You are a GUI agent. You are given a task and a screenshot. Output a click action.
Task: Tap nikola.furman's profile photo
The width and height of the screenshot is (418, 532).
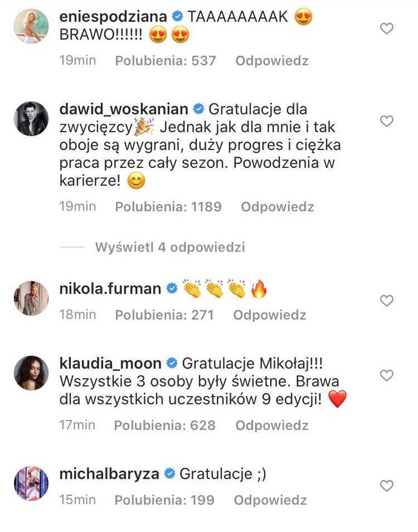click(x=31, y=298)
